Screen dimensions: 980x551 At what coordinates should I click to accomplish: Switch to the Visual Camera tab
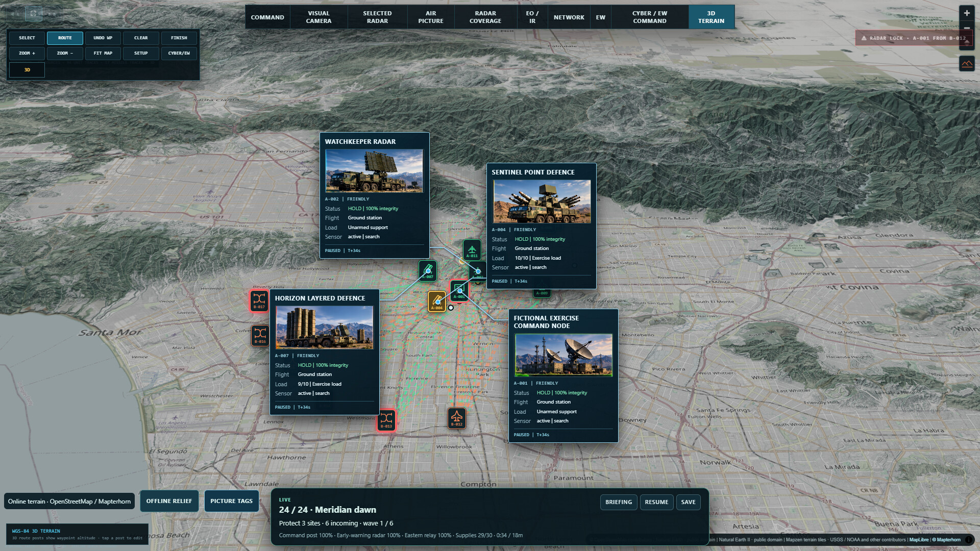click(318, 17)
